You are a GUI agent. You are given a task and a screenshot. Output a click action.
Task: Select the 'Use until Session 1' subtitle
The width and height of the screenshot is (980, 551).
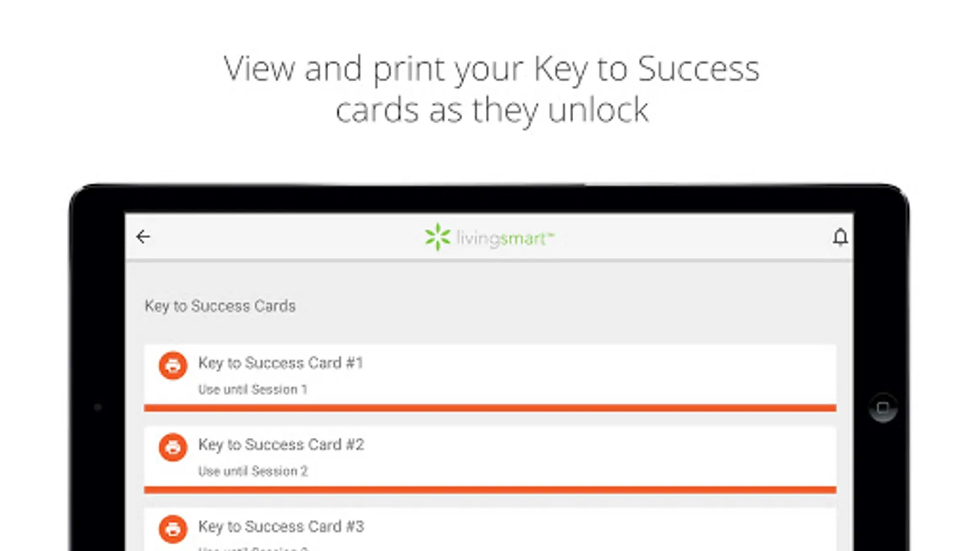[252, 389]
